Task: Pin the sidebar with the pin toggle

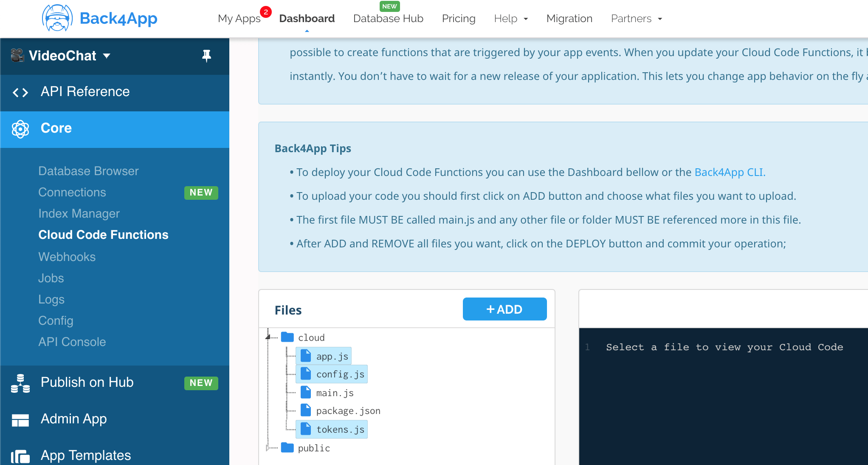Action: [207, 56]
